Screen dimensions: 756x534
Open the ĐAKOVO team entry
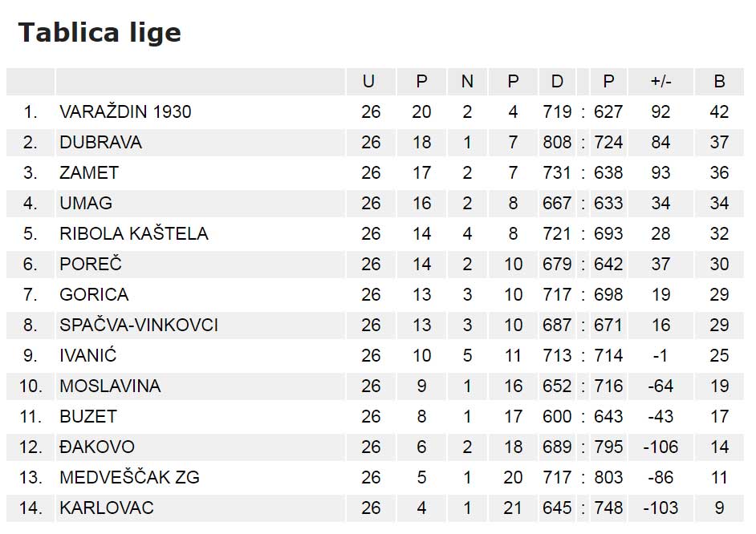click(97, 447)
